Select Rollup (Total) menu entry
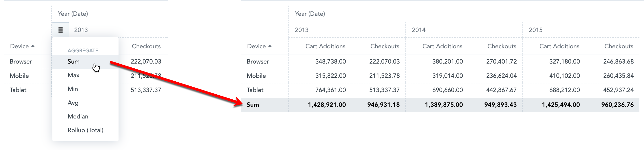Screen dimensions: 644x150 click(85, 130)
